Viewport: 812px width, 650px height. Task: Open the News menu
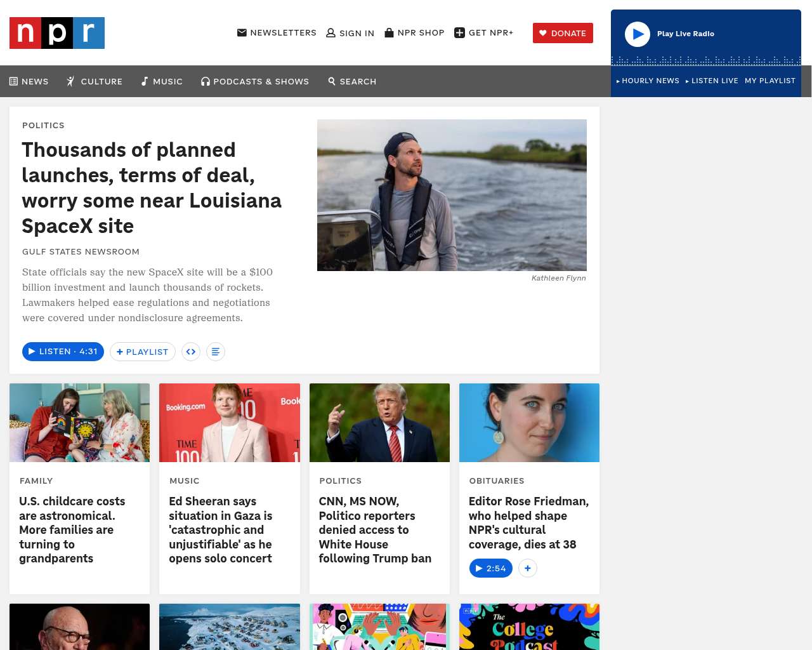pos(29,81)
